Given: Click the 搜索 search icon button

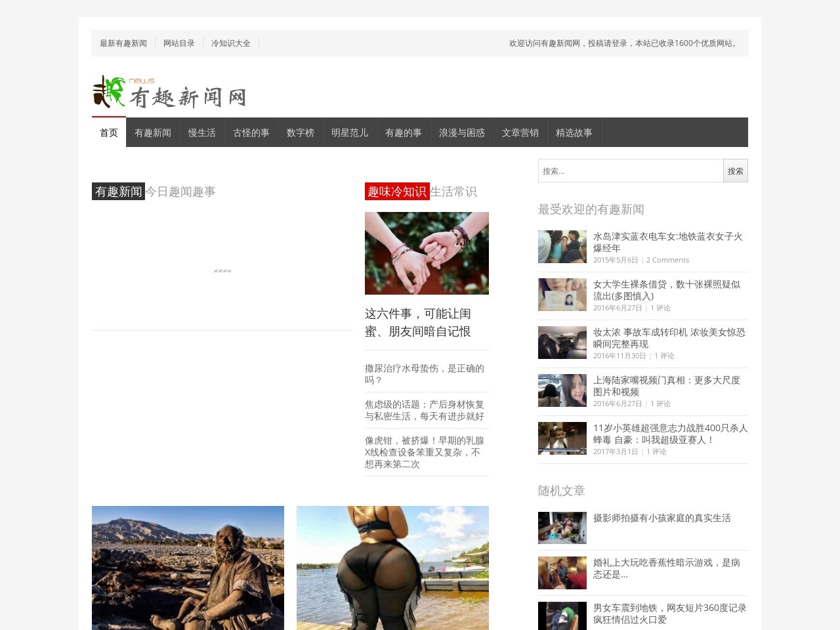Looking at the screenshot, I should coord(735,171).
